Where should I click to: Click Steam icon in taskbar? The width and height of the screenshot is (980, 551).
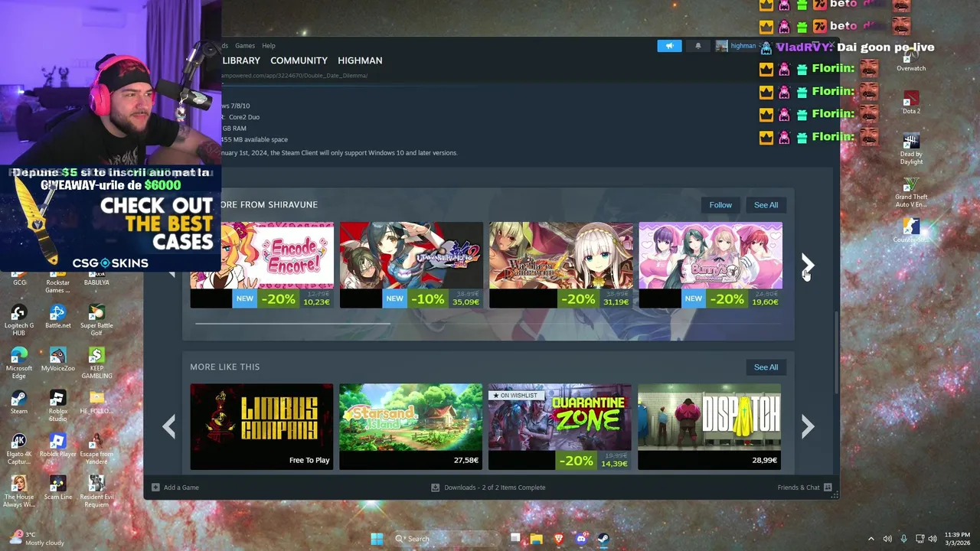[603, 539]
